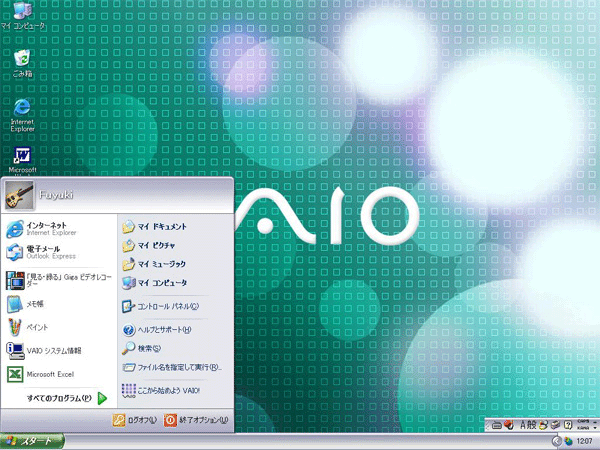Open 電子メール Outlook Express entry
The width and height of the screenshot is (600, 450).
[59, 252]
